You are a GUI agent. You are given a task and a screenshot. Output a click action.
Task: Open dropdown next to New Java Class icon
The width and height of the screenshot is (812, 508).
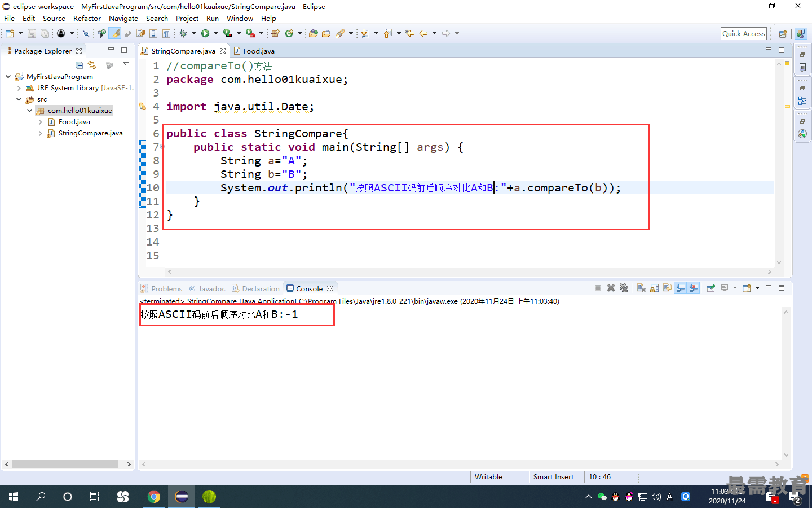tap(299, 33)
